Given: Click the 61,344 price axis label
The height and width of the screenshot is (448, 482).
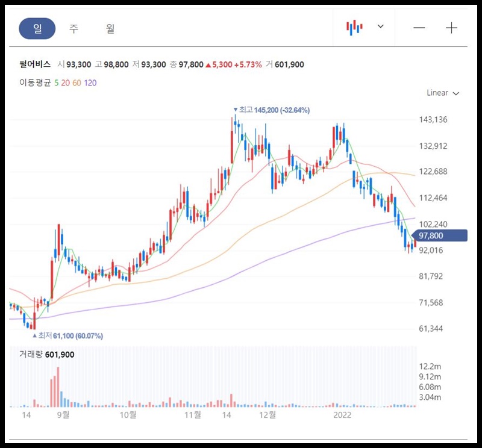Looking at the screenshot, I should pos(431,328).
